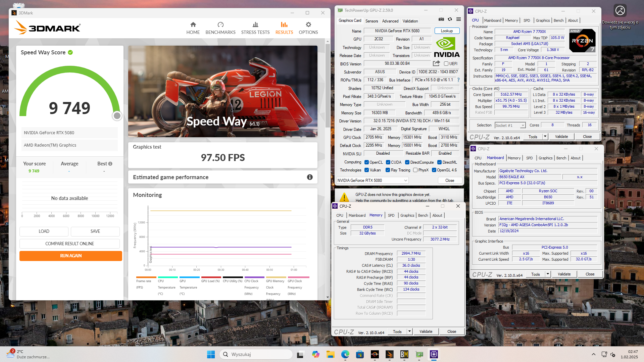Expand Tools dropdown arrow in CPU-Z Mainboard window
The image size is (644, 362).
point(548,274)
